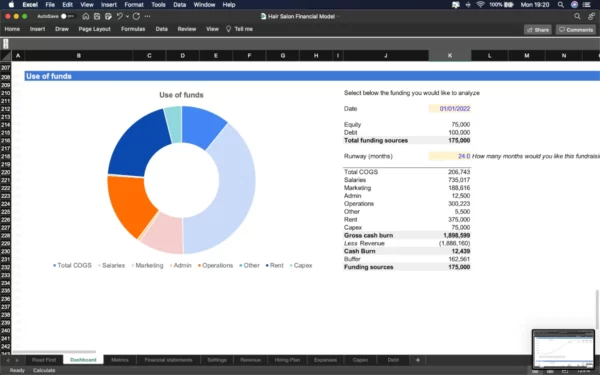
Task: Open the Undo history dropdown arrow
Action: tap(127, 16)
